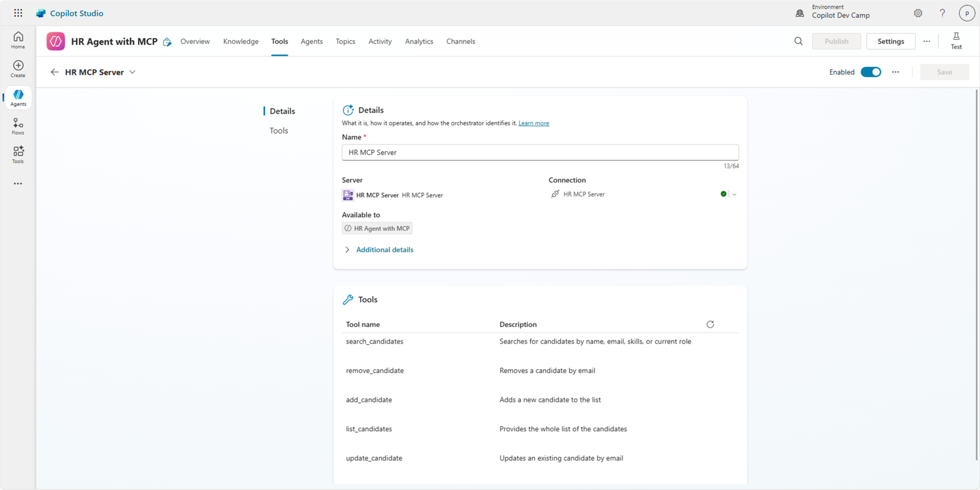Click the Save button
980x490 pixels.
pos(944,72)
